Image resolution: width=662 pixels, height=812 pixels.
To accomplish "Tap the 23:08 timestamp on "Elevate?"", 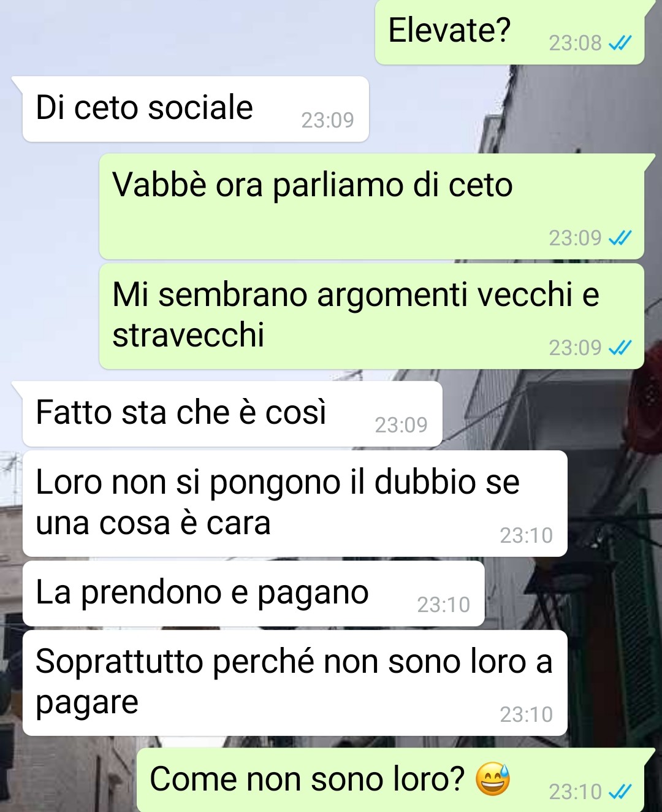I will click(x=575, y=43).
